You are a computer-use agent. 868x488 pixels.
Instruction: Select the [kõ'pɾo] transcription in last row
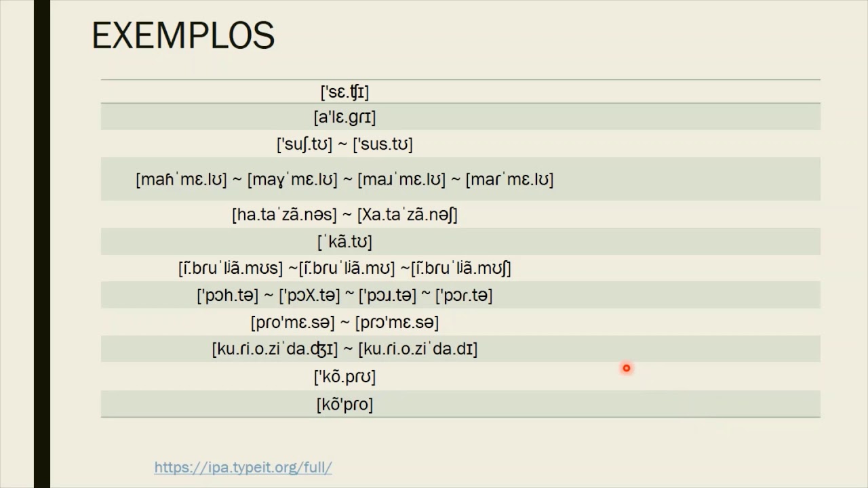pos(344,405)
